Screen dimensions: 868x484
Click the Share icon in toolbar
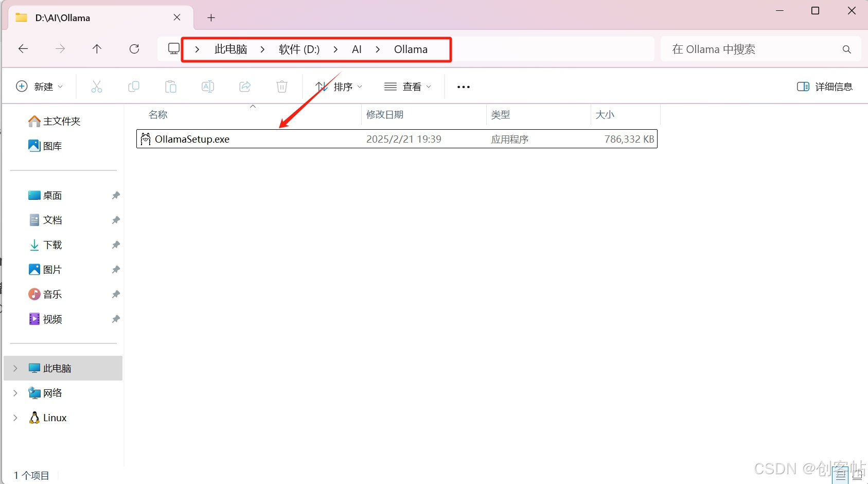245,87
